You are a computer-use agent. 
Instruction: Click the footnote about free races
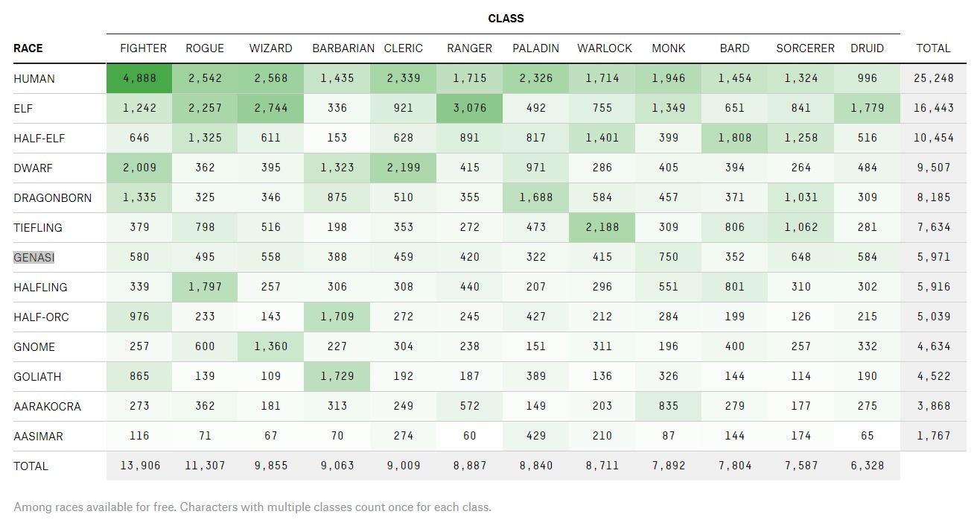252,507
